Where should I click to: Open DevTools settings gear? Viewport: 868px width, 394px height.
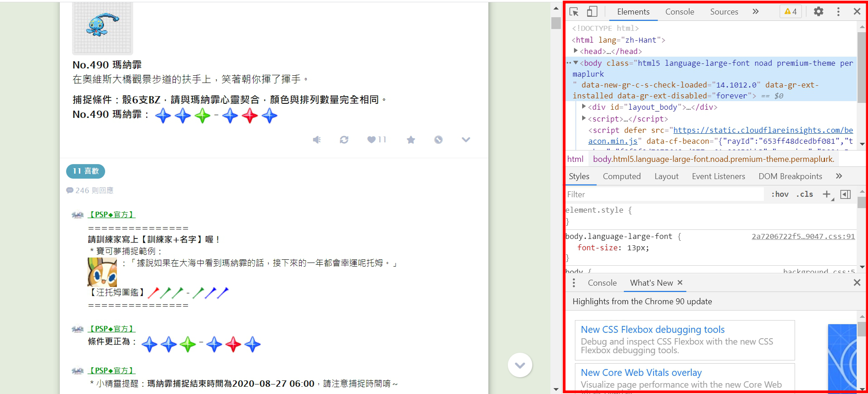[x=818, y=12]
